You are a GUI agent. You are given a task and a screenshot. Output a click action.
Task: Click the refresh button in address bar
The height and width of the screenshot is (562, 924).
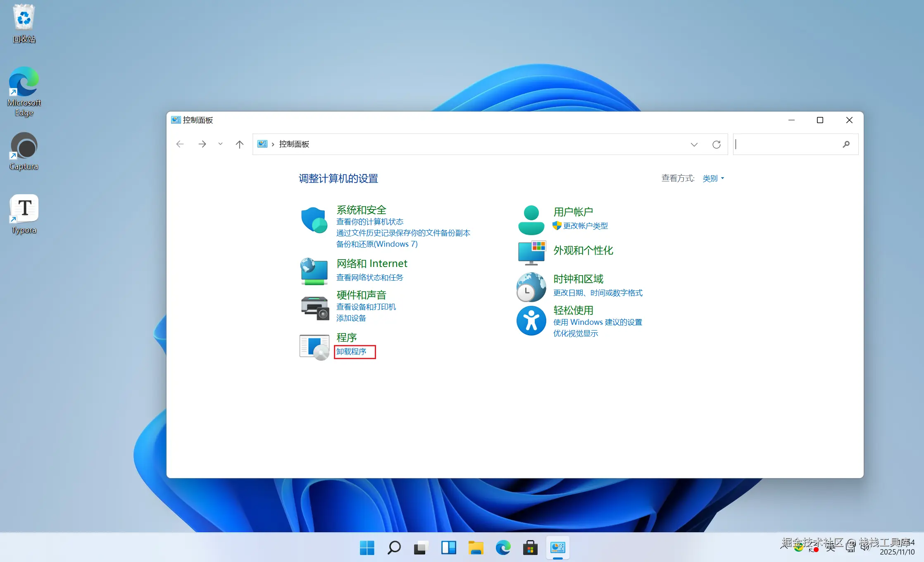click(x=716, y=144)
